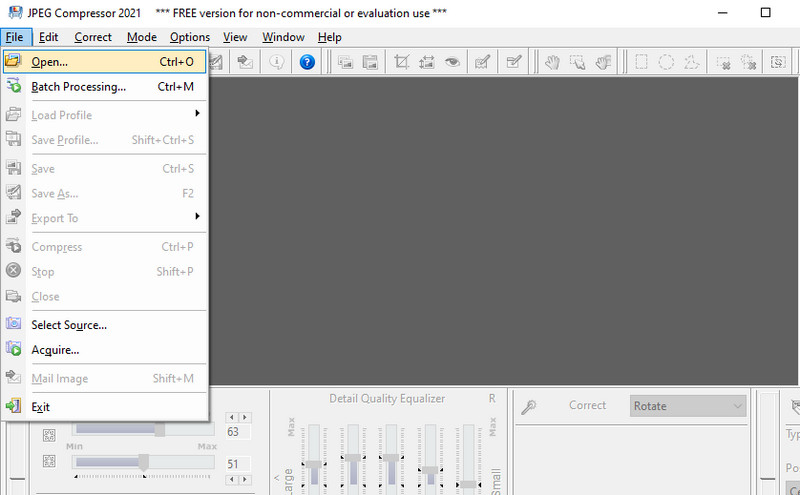Click the image information icon in toolbar

click(276, 62)
